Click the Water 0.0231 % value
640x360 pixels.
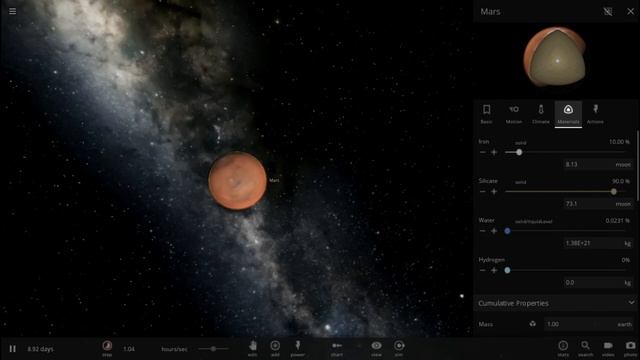[618, 220]
